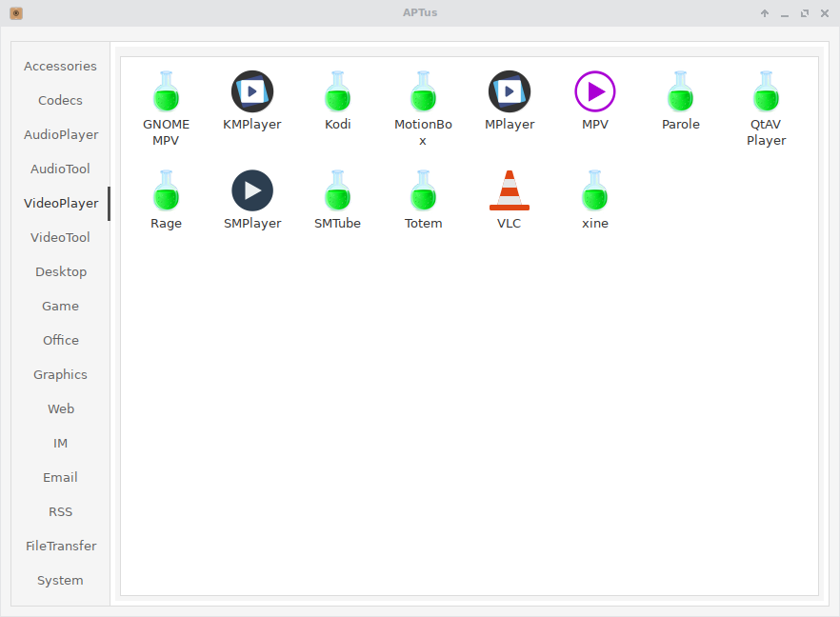Image resolution: width=840 pixels, height=617 pixels.
Task: Open the Codecs category
Action: [x=61, y=100]
